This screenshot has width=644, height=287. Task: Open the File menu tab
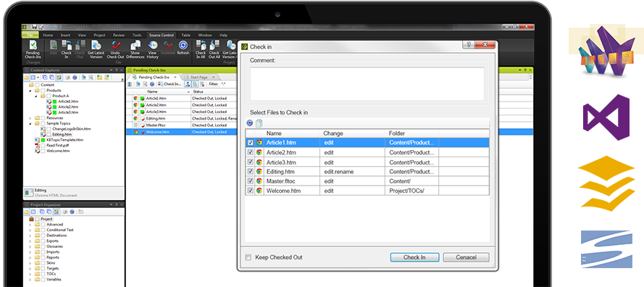pos(30,35)
